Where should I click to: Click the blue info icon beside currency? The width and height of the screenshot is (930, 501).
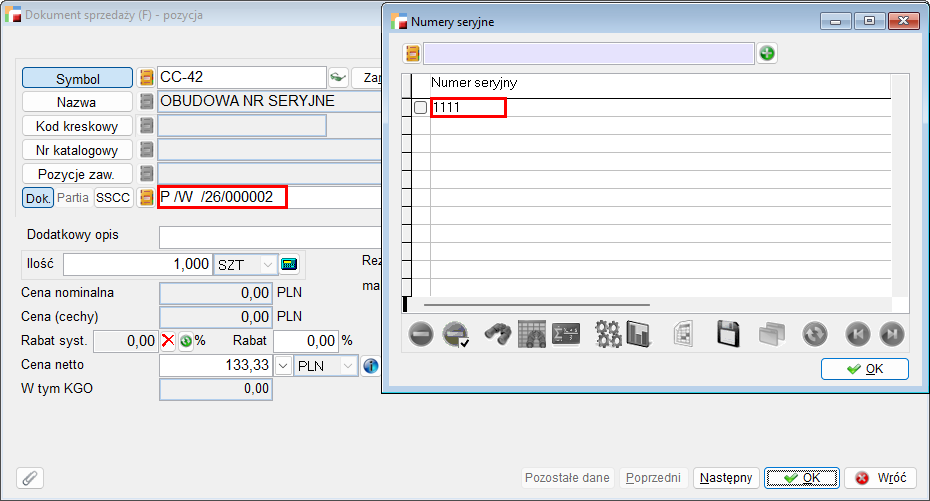(x=370, y=366)
